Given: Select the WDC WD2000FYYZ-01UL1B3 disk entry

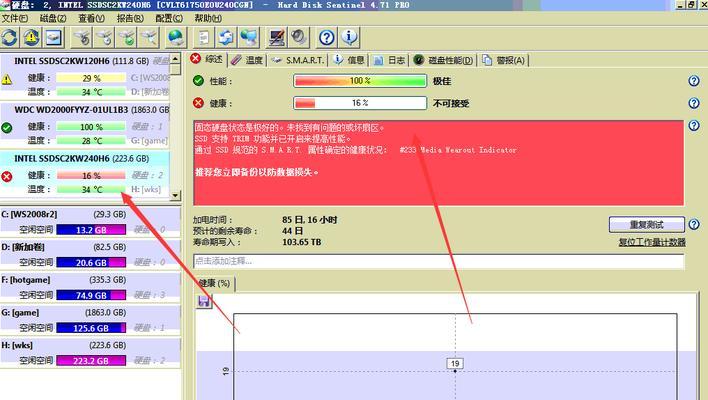Looking at the screenshot, I should [x=85, y=125].
